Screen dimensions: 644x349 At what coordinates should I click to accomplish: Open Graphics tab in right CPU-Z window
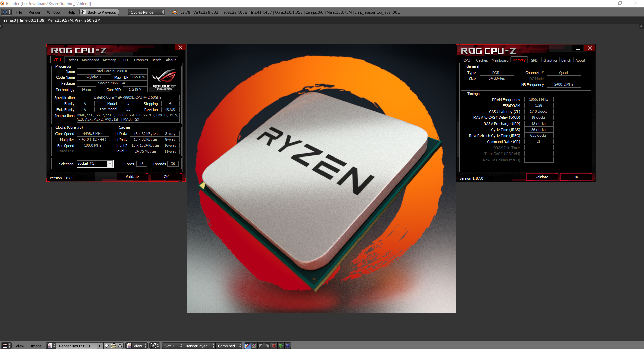click(551, 60)
